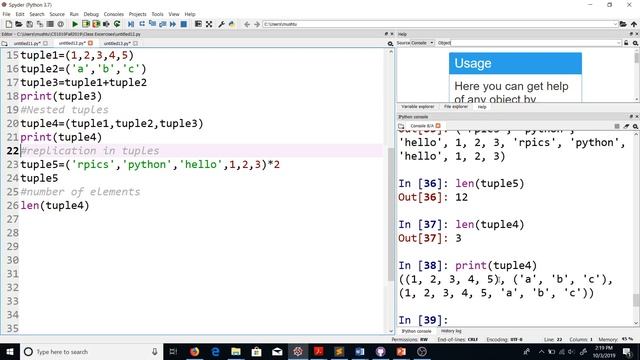Switch to untitled11.py tab
The width and height of the screenshot is (640, 360).
tap(27, 43)
